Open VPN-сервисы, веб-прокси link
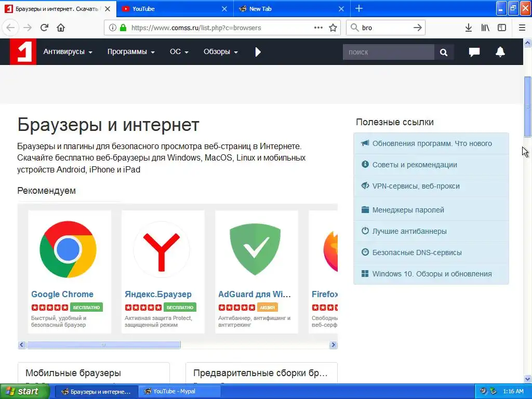Screen dimensions: 532x399 click(431, 187)
